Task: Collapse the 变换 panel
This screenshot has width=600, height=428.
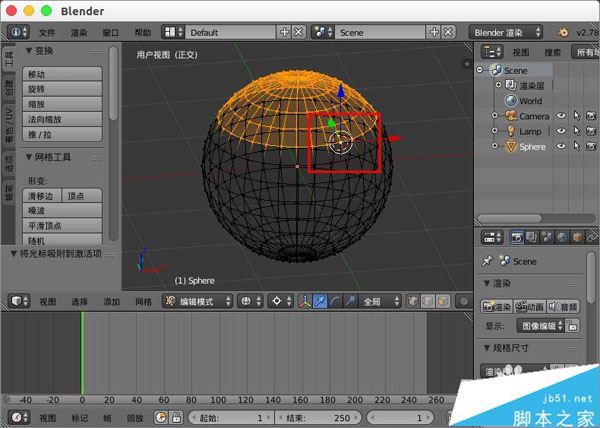Action: click(x=29, y=51)
